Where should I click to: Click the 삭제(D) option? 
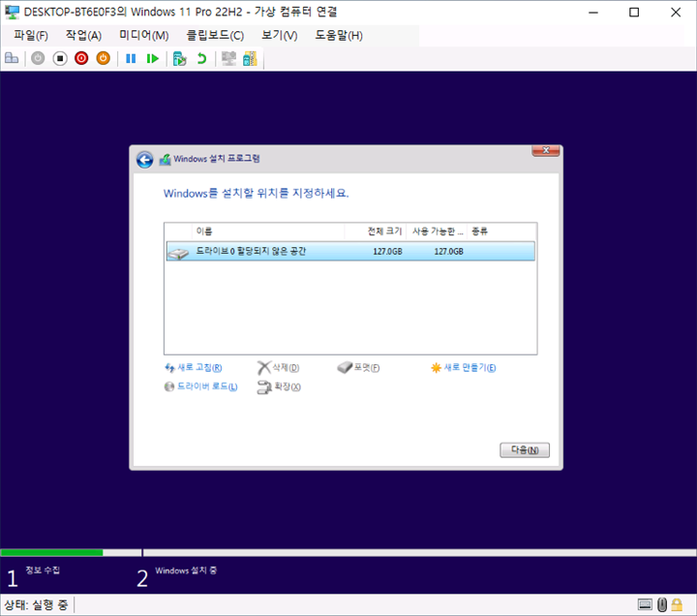[x=279, y=368]
